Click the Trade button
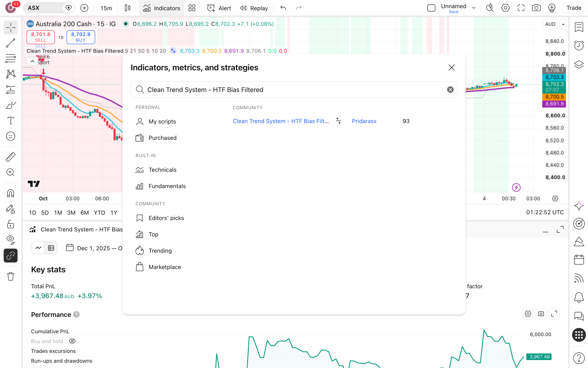This screenshot has height=368, width=588. coord(574,8)
